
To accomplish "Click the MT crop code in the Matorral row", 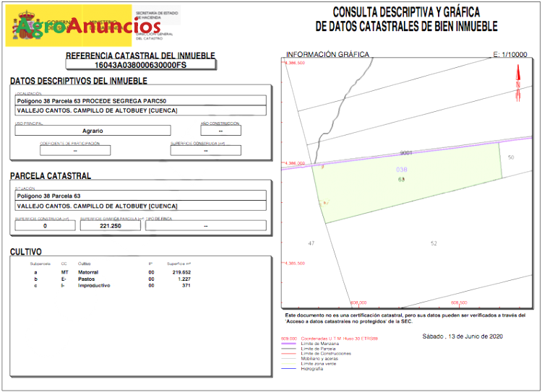I will [64, 272].
